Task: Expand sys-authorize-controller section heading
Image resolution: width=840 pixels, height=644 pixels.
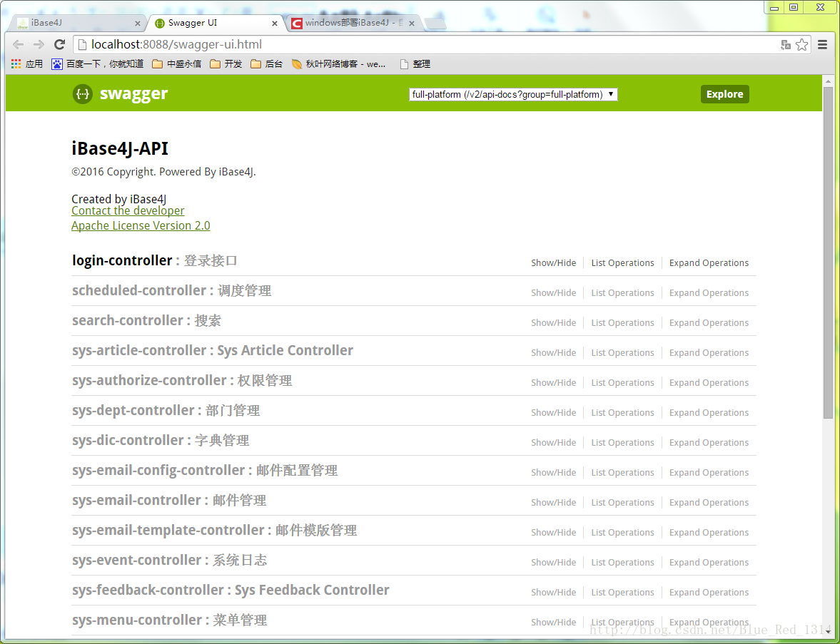Action: (149, 381)
